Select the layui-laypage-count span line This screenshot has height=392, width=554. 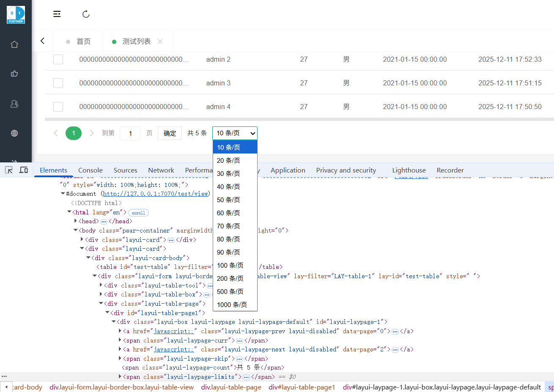(203, 367)
